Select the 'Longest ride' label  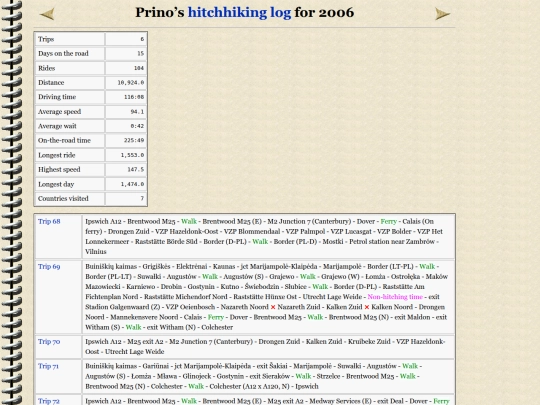pyautogui.click(x=56, y=155)
